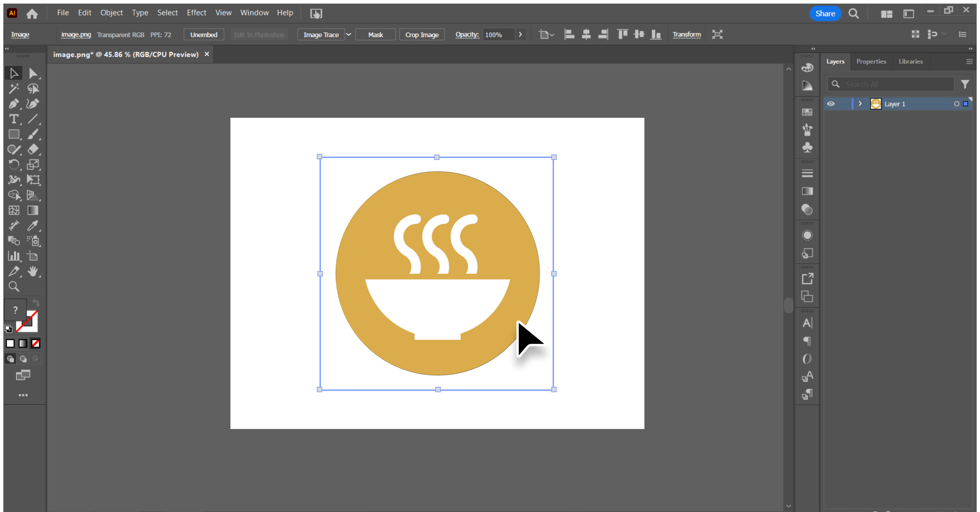Expand Layer 1 to show its contents
The image size is (980, 512).
(860, 103)
